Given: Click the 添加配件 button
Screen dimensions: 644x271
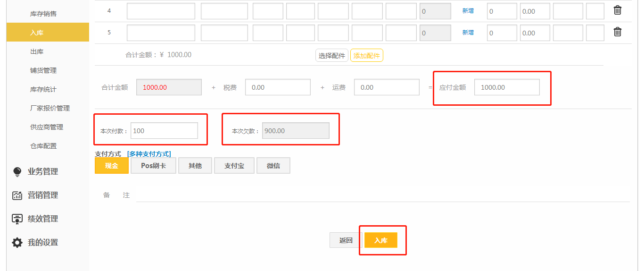Looking at the screenshot, I should [x=366, y=56].
